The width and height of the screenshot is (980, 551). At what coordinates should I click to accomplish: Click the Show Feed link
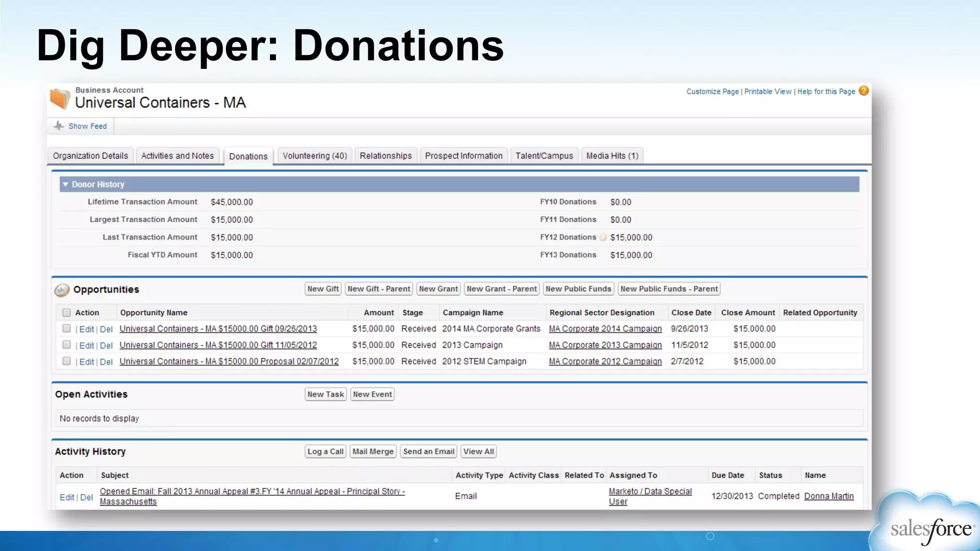88,126
